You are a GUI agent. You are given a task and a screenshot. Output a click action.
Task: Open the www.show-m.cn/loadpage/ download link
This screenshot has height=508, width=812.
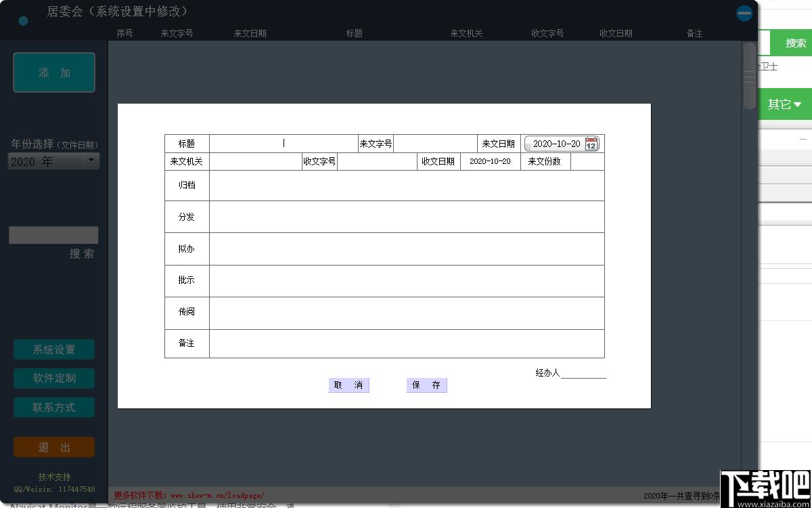click(217, 495)
